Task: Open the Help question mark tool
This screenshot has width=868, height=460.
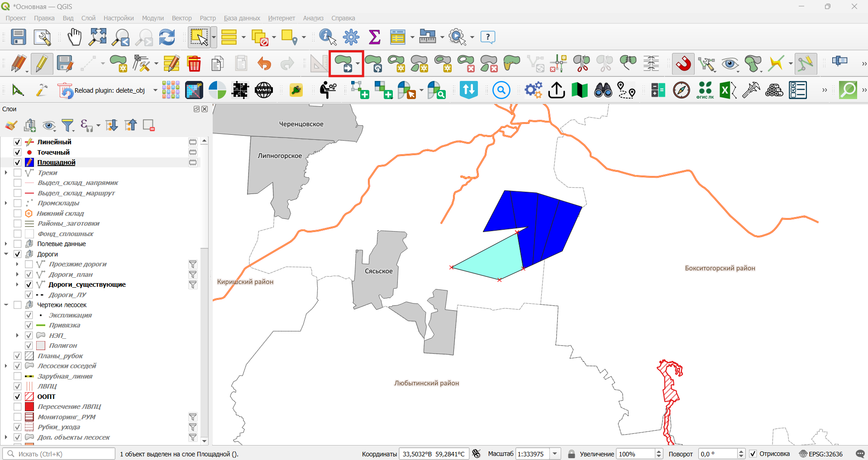Action: 487,37
